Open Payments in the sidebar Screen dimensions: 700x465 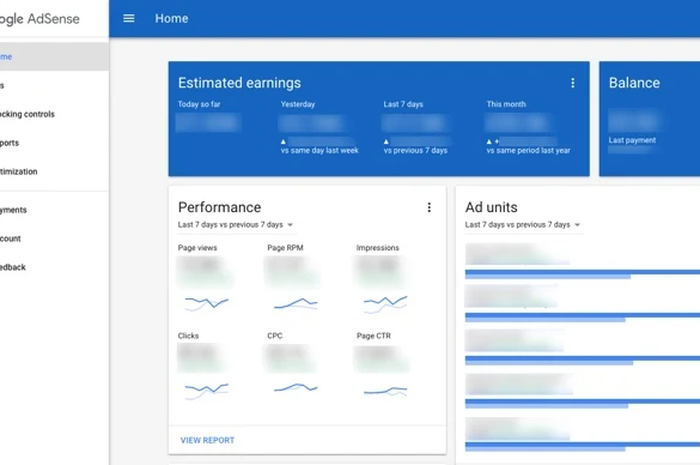tap(54, 210)
